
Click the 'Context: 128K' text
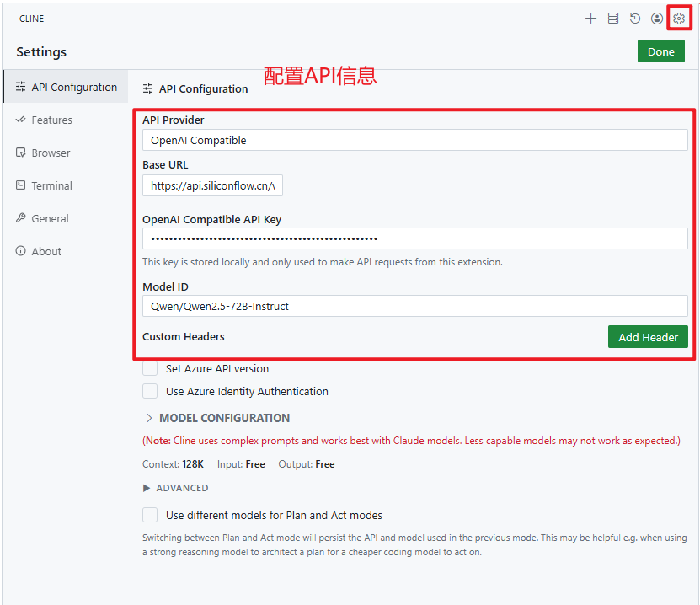point(173,464)
